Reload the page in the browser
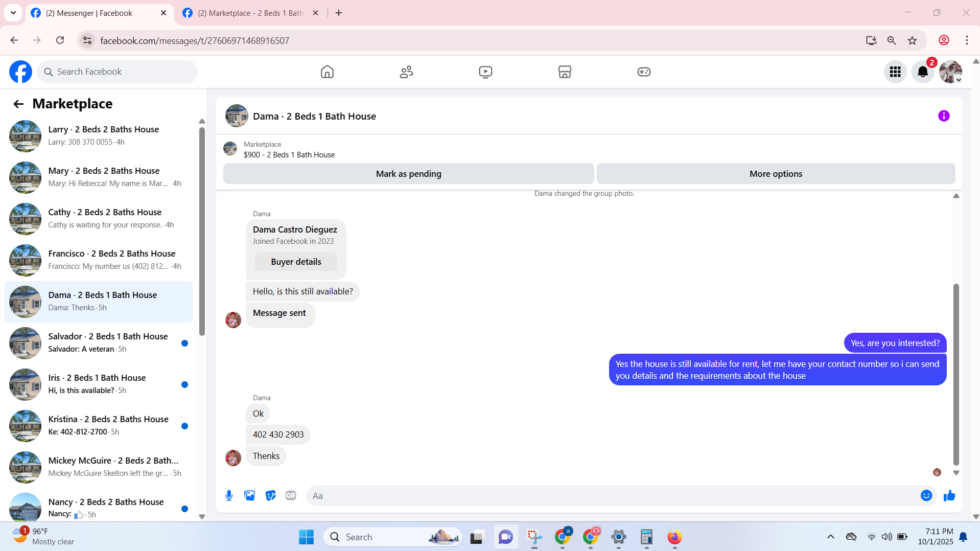Screen dimensions: 980x551 click(x=60, y=40)
